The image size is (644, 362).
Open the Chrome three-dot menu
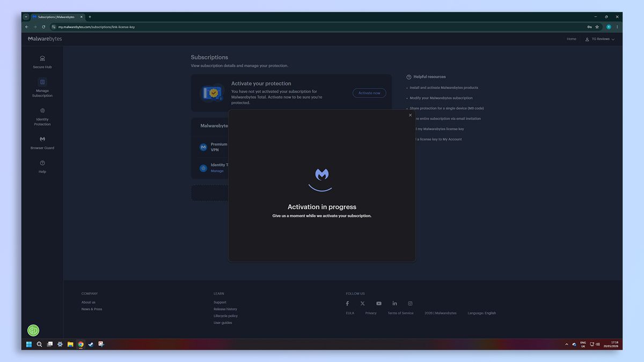(617, 27)
